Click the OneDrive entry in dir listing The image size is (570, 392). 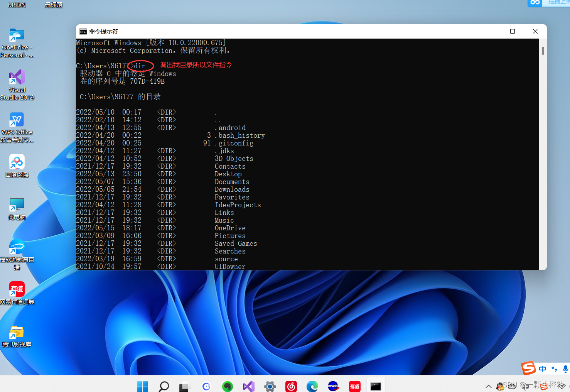tap(230, 228)
